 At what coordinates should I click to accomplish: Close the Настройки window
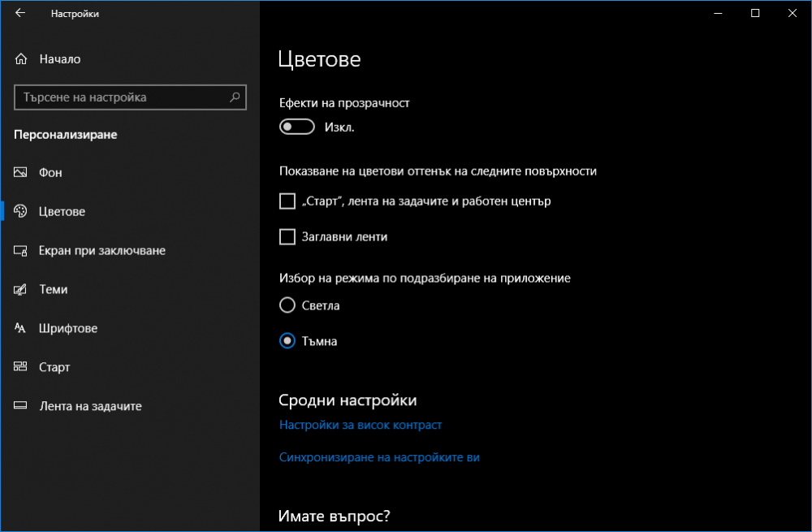point(793,13)
